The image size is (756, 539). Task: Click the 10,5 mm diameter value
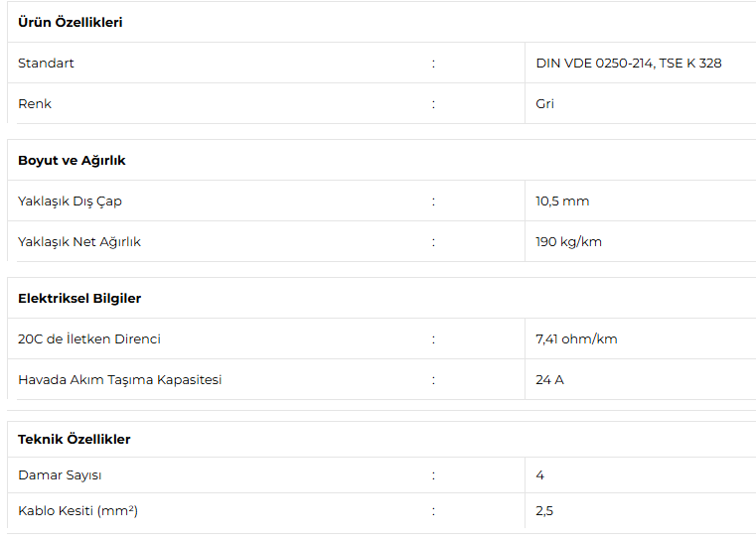[x=562, y=202]
